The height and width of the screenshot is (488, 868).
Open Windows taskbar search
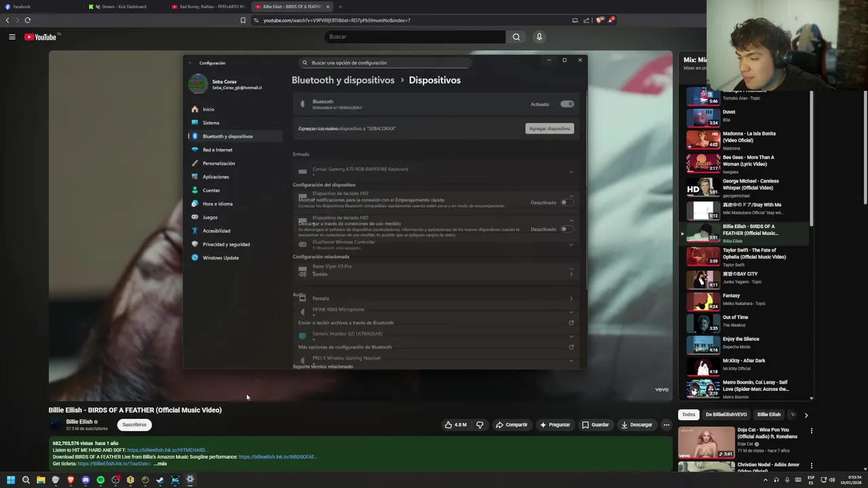click(x=26, y=480)
